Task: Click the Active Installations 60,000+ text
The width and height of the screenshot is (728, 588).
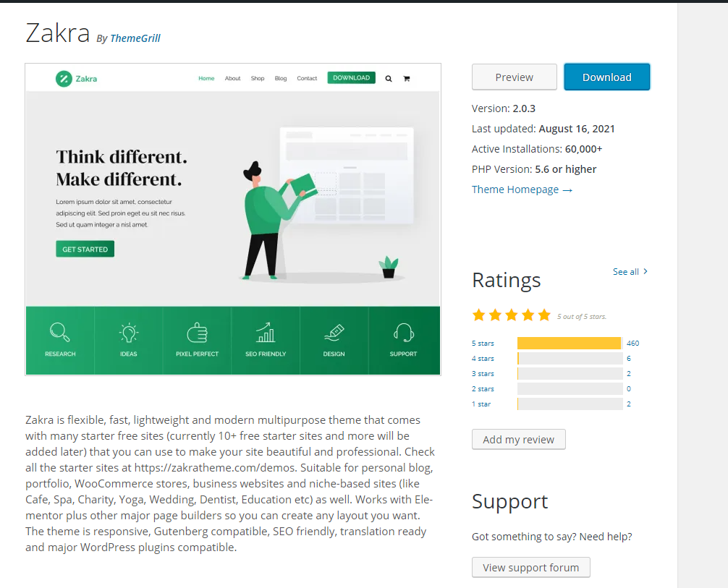Action: 537,149
